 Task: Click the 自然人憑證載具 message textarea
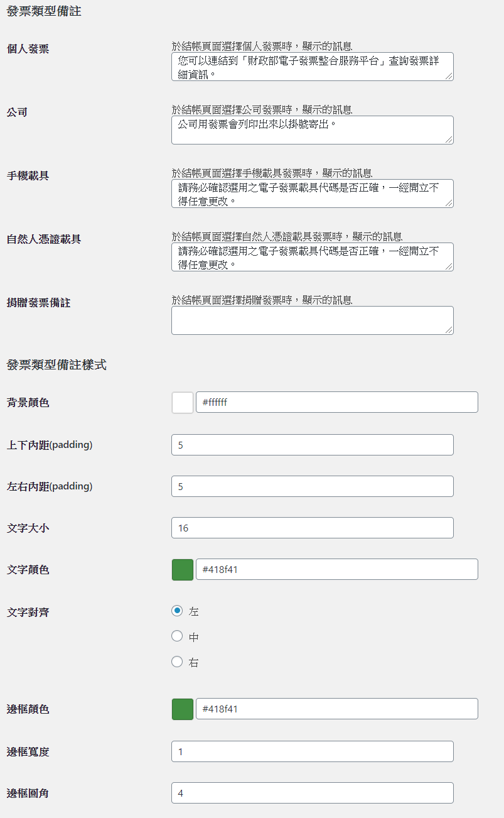pyautogui.click(x=313, y=257)
